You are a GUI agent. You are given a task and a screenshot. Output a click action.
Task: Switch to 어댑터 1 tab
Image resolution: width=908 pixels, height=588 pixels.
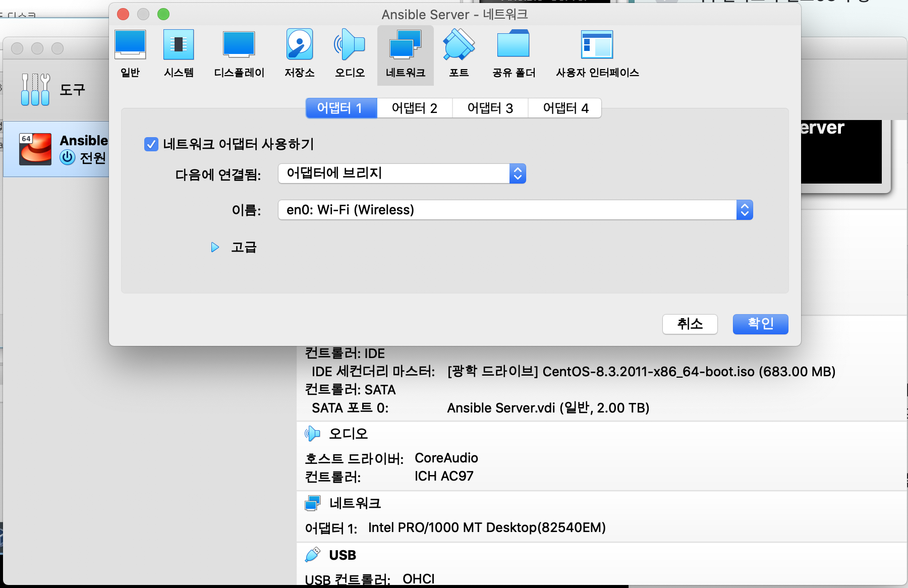(x=342, y=108)
